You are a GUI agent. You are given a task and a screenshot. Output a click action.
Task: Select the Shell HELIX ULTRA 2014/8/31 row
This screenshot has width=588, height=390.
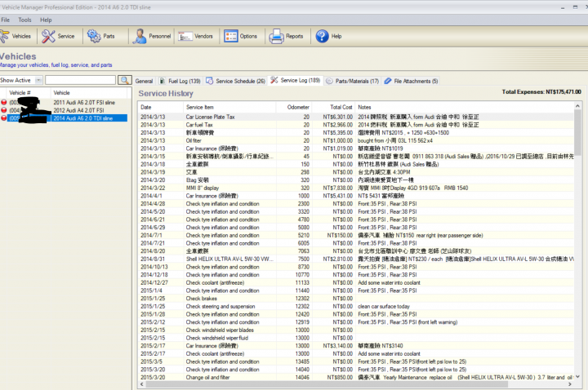coord(356,259)
